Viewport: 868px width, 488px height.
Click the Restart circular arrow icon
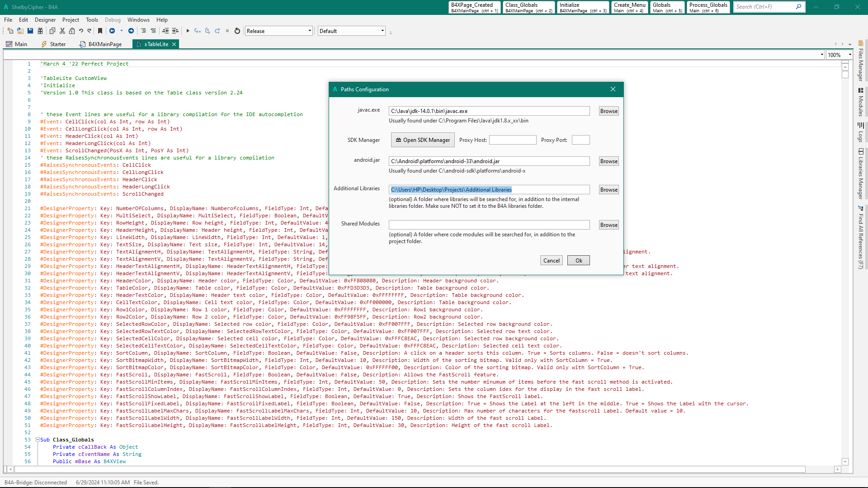coord(237,31)
